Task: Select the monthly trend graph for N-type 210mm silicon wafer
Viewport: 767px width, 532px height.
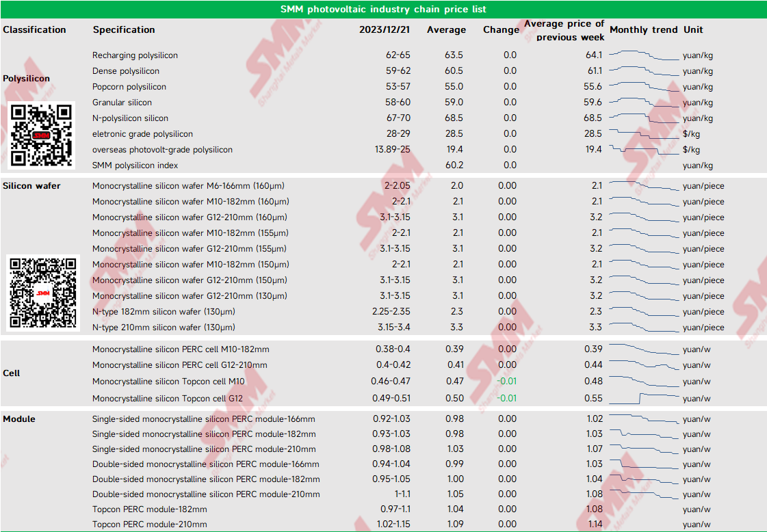Action: tap(640, 328)
